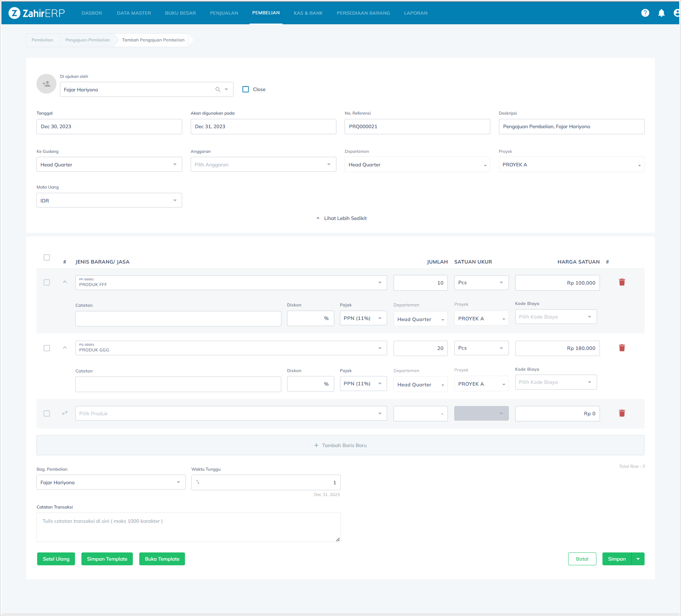Delete the empty Pilih Produk row

click(622, 413)
